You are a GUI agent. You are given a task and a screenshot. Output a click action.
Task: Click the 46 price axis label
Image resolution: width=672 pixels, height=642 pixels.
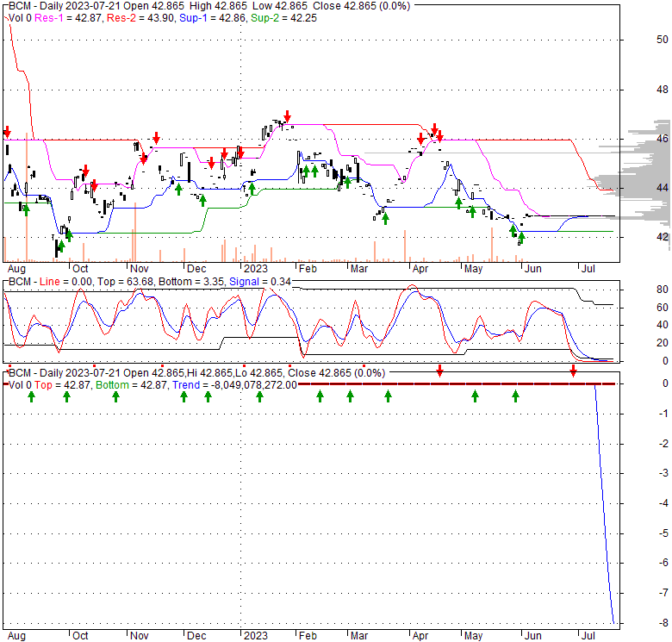point(663,139)
